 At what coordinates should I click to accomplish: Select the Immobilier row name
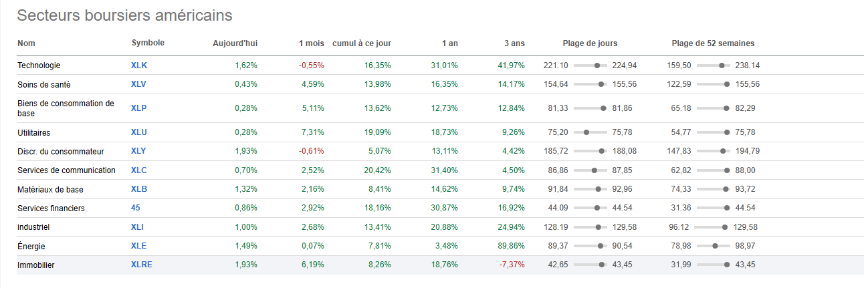[x=36, y=265]
